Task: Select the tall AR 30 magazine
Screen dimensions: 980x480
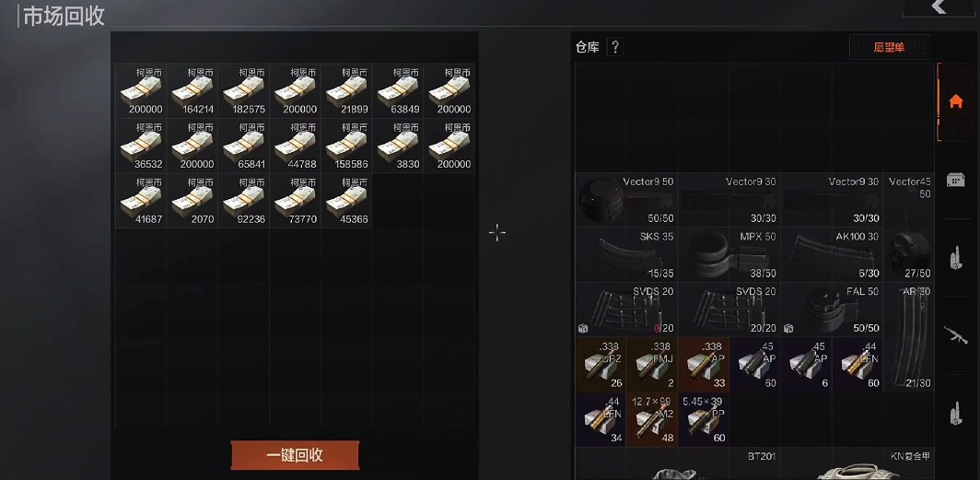Action: click(x=909, y=336)
